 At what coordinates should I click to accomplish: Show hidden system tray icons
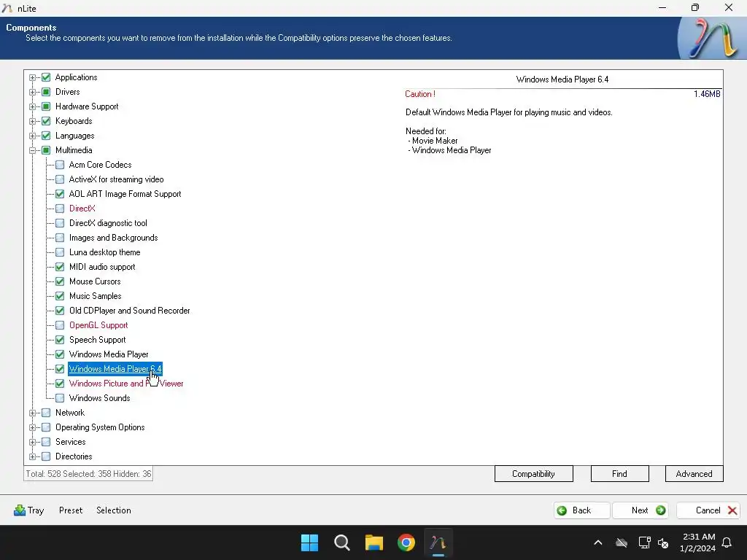(598, 542)
